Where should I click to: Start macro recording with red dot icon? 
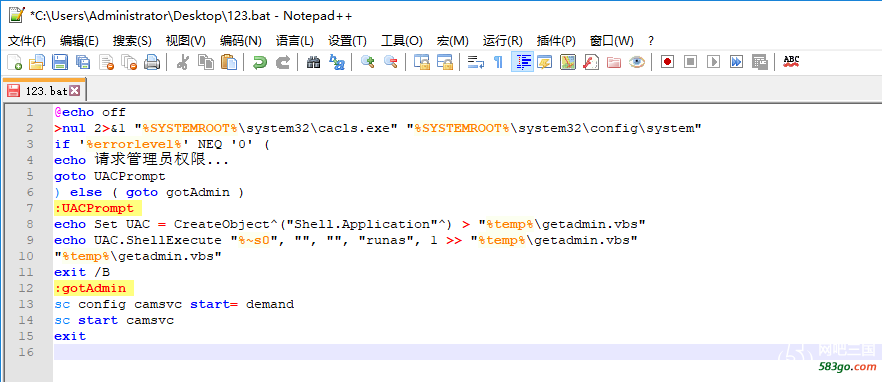(x=668, y=62)
